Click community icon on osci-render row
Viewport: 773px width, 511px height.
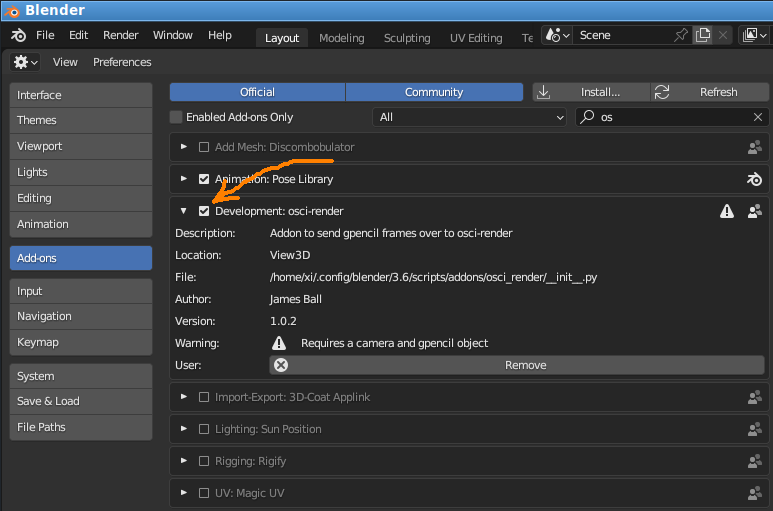pos(754,211)
